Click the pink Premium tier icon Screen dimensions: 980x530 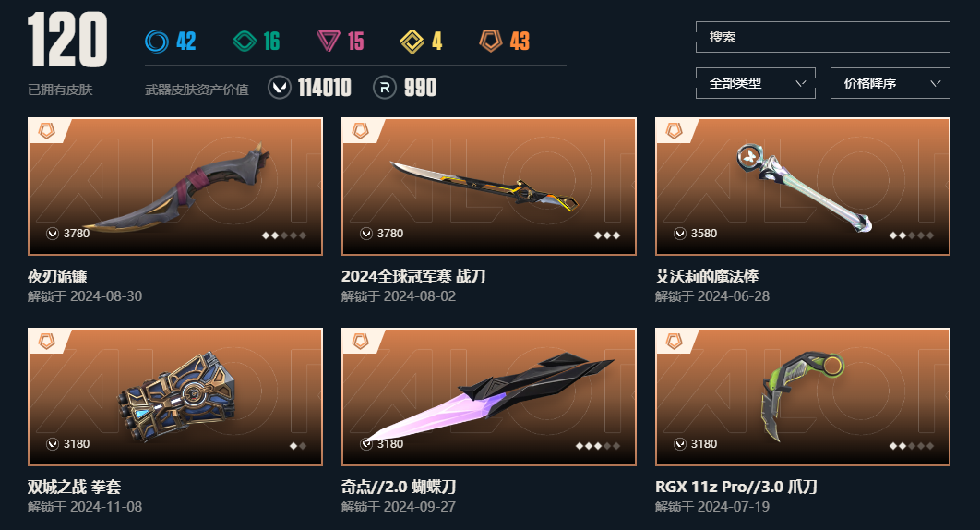329,42
